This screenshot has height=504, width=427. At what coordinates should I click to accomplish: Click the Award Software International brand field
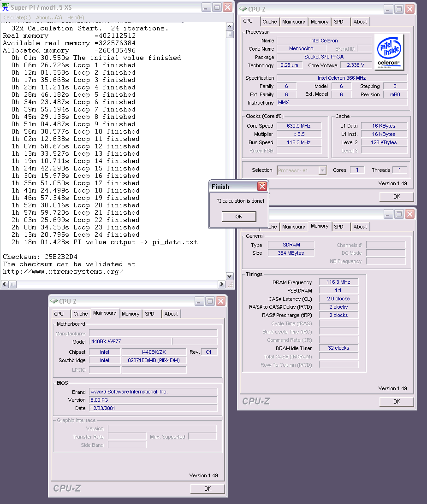(x=153, y=392)
